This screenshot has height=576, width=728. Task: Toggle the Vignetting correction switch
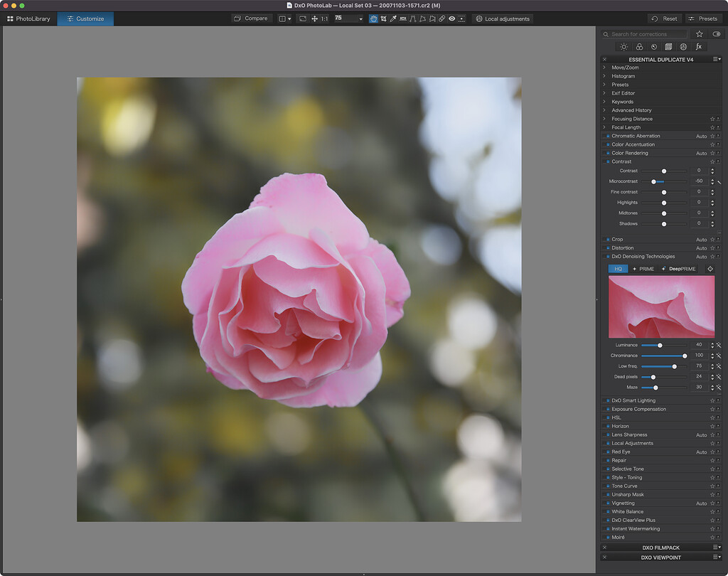click(606, 503)
